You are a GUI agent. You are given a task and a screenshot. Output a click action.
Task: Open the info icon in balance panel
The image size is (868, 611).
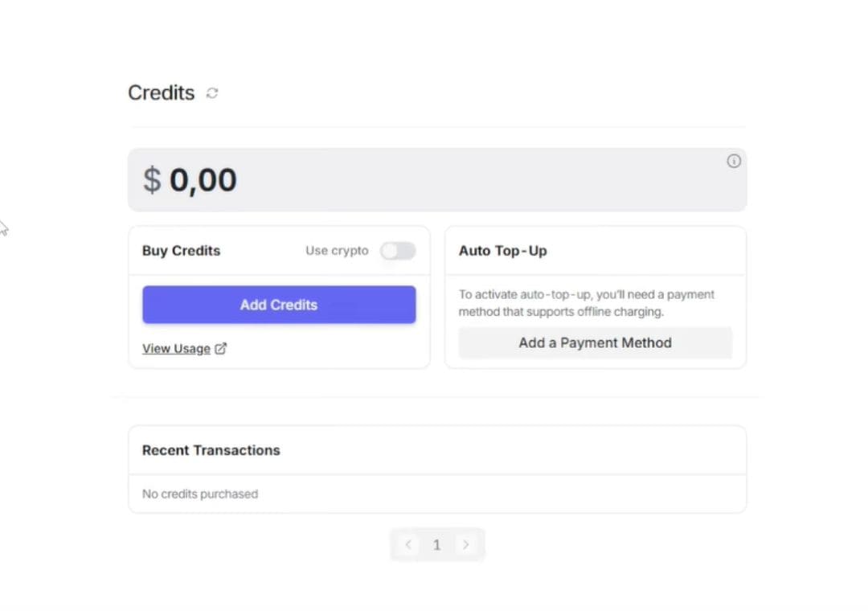pyautogui.click(x=734, y=162)
